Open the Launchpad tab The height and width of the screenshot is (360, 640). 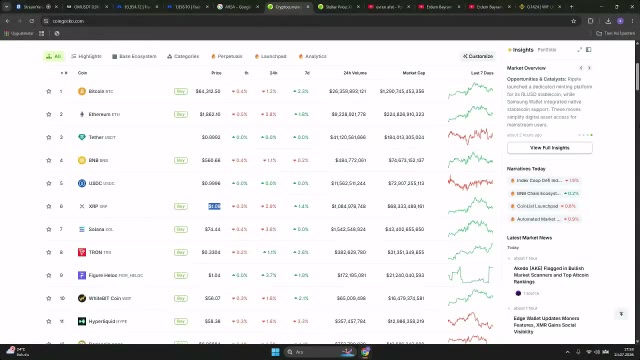click(x=270, y=56)
